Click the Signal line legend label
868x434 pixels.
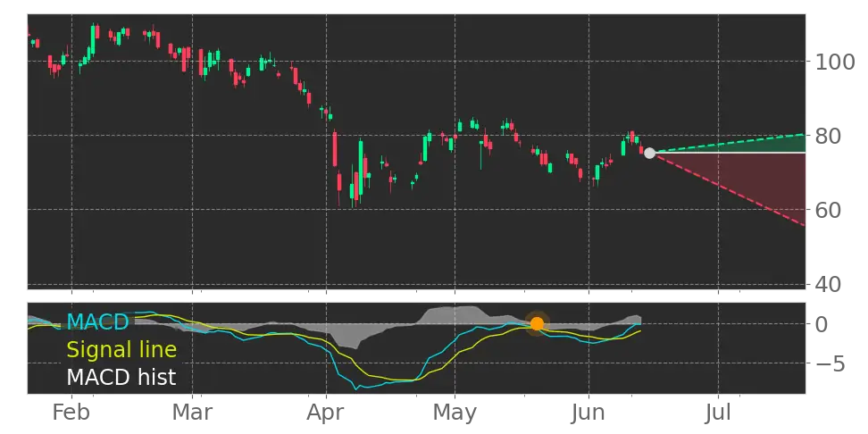(121, 350)
